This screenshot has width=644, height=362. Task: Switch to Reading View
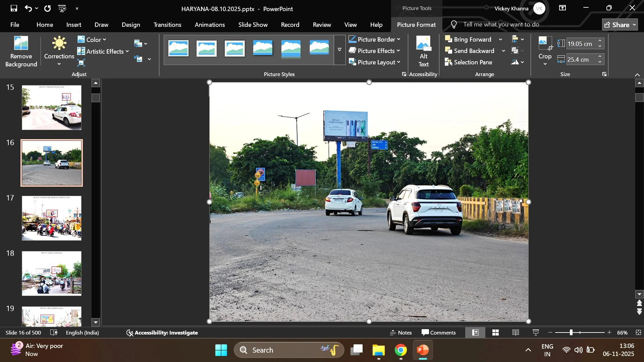[516, 333]
